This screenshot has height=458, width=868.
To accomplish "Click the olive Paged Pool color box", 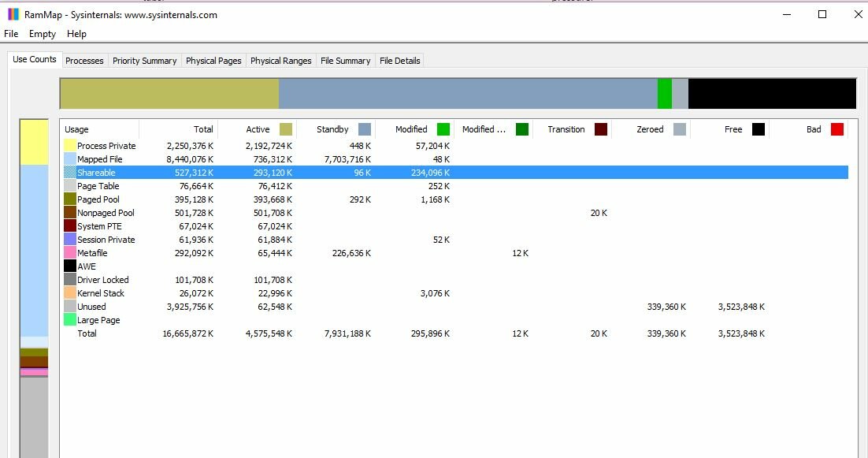I will tap(69, 199).
